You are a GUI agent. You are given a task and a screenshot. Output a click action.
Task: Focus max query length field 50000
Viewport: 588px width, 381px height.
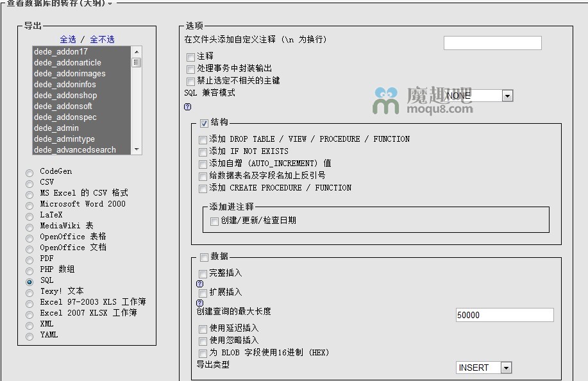pyautogui.click(x=505, y=315)
